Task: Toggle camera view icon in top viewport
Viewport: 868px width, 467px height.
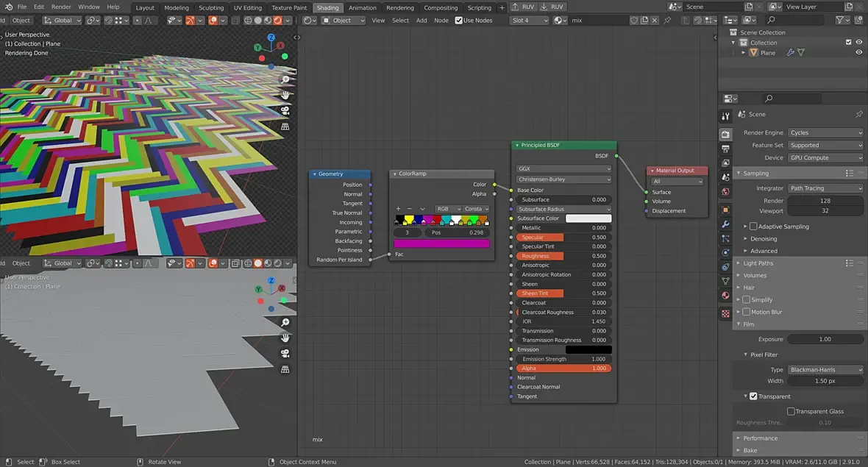Action: coord(285,111)
